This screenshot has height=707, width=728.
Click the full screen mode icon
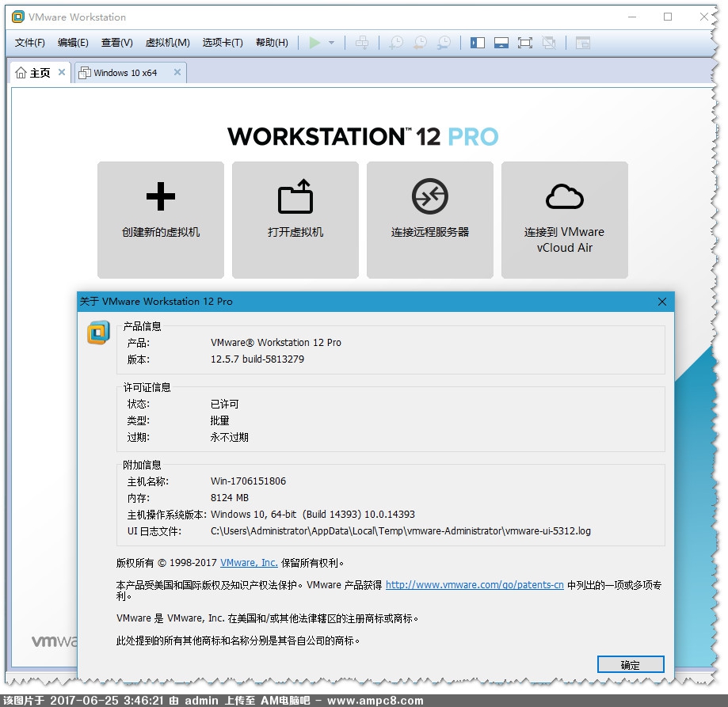524,43
